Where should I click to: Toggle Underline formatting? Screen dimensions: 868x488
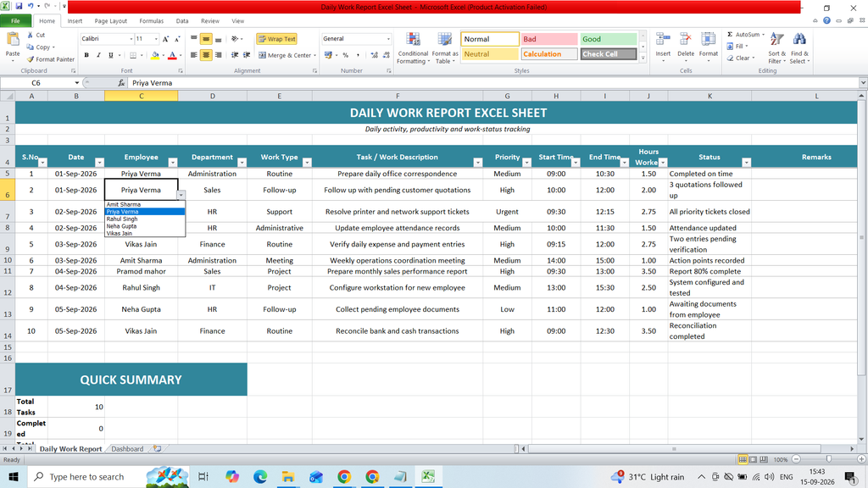111,55
